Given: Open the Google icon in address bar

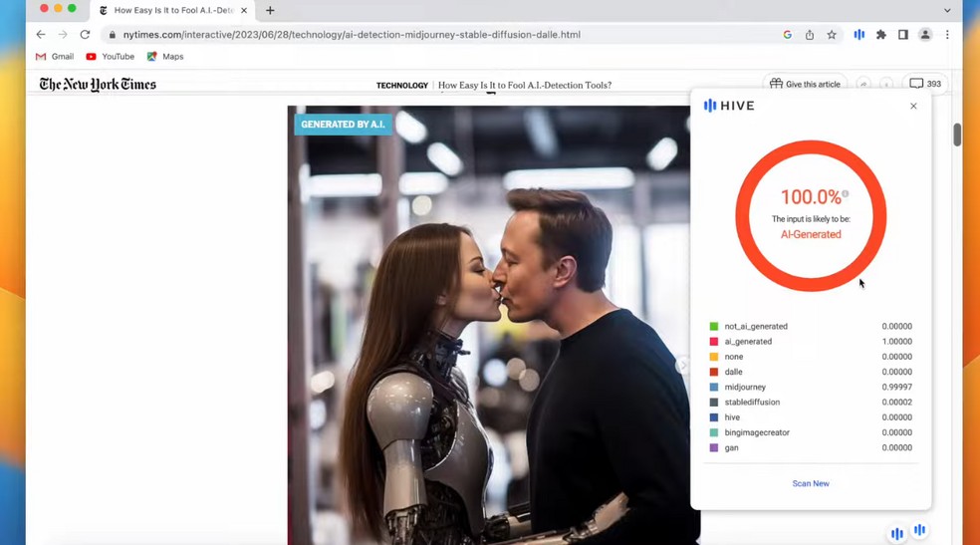Looking at the screenshot, I should point(788,35).
